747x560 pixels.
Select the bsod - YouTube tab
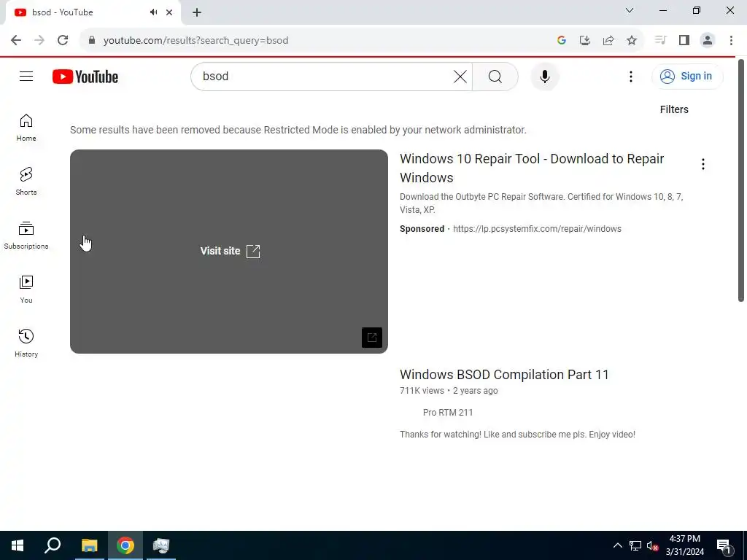[93, 12]
